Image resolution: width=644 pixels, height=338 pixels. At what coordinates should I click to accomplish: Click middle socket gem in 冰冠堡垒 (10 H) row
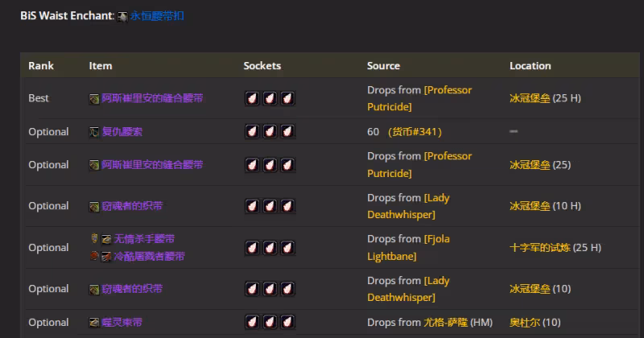(x=270, y=206)
